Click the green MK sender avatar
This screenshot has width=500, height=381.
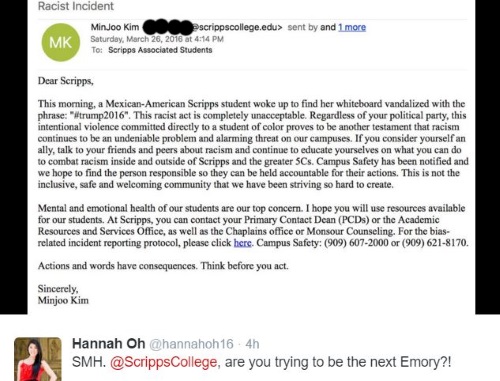click(x=61, y=42)
